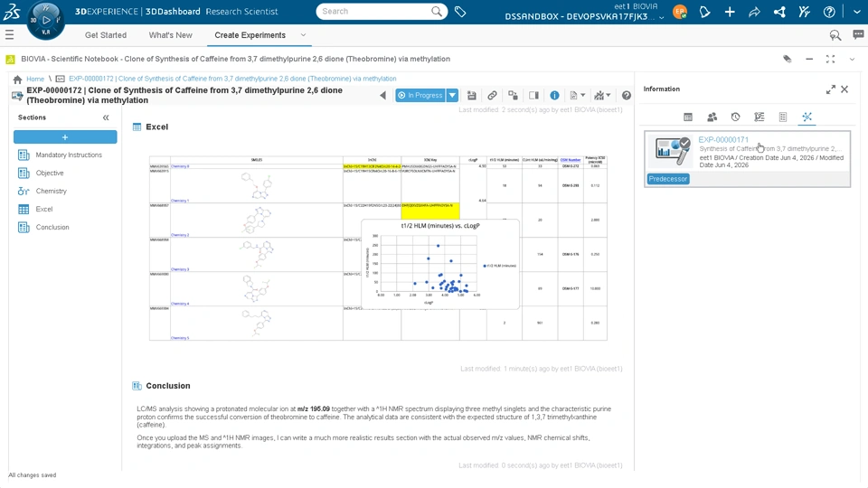The height and width of the screenshot is (488, 868).
Task: Expand the Information panel to fullscreen
Action: pyautogui.click(x=830, y=89)
